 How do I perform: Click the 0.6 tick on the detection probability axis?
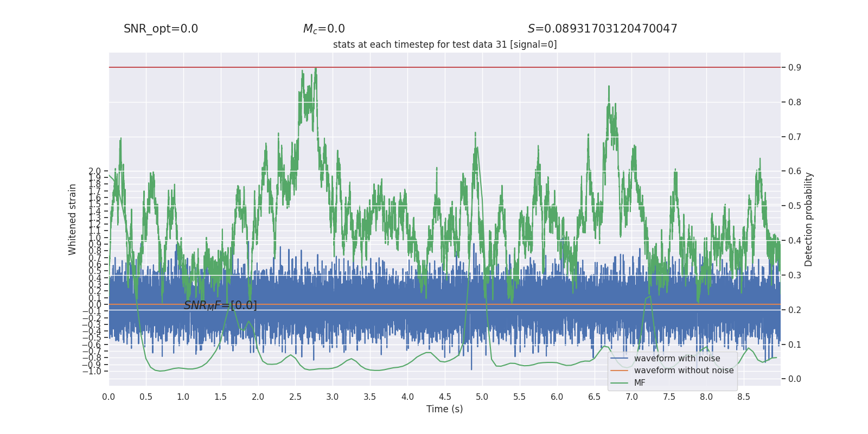click(795, 171)
